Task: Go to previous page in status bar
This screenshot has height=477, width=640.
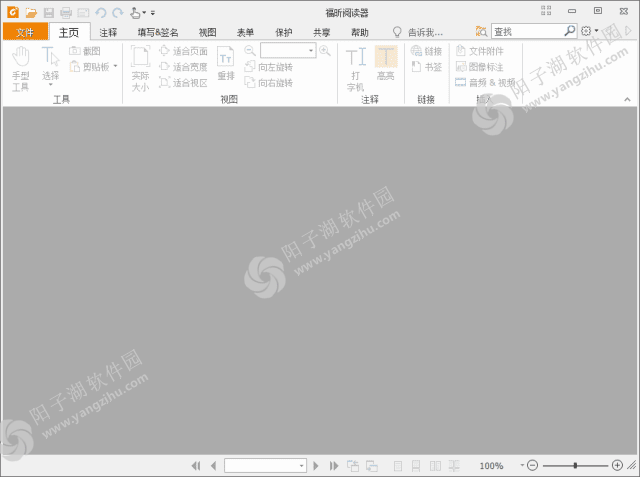Action: click(213, 466)
